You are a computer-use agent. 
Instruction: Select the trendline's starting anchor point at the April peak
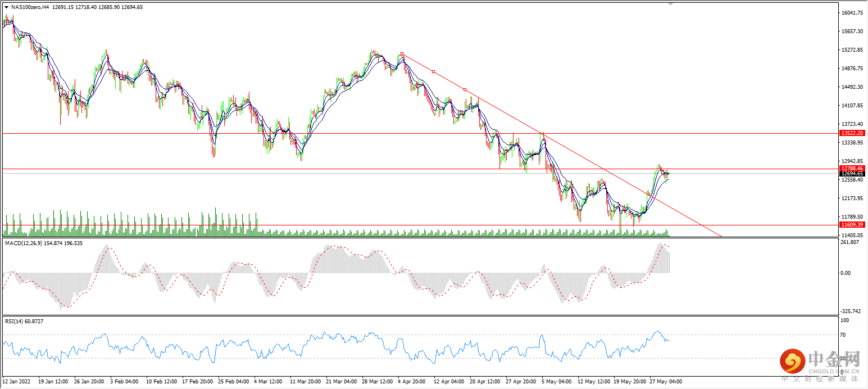[402, 55]
